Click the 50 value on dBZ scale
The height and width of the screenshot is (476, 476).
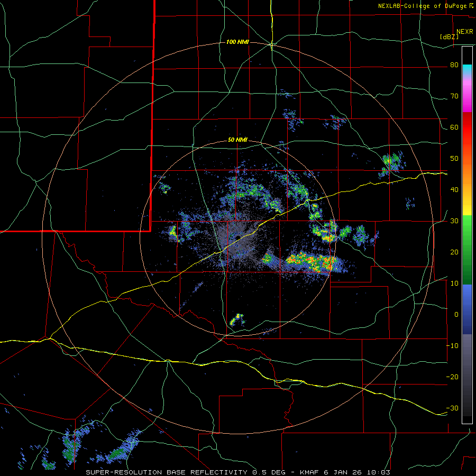pyautogui.click(x=454, y=159)
